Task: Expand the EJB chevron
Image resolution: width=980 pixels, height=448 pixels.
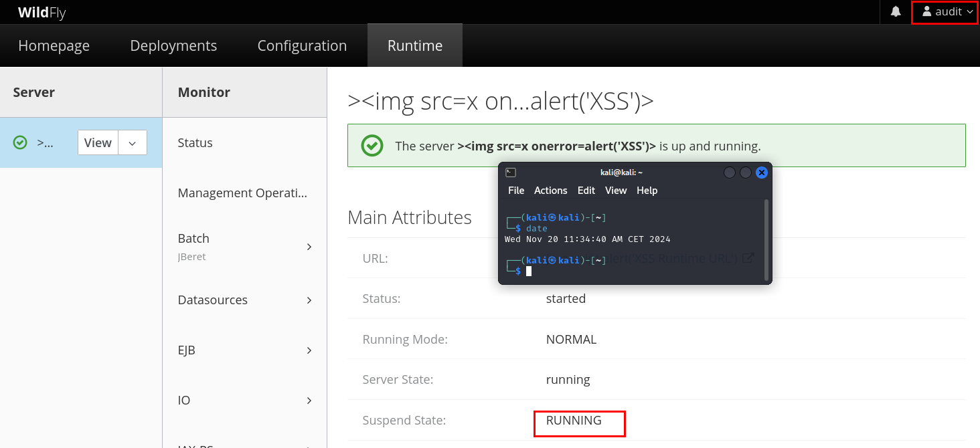Action: click(309, 350)
